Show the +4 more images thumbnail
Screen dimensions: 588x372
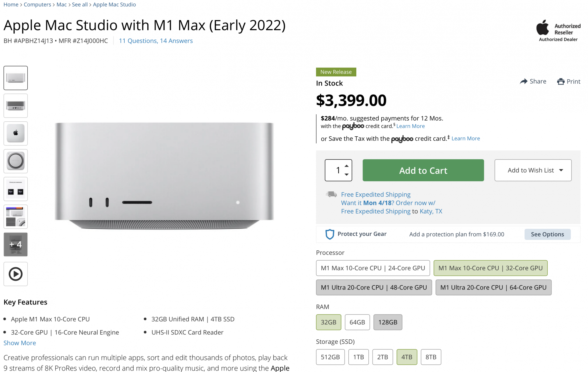(16, 244)
